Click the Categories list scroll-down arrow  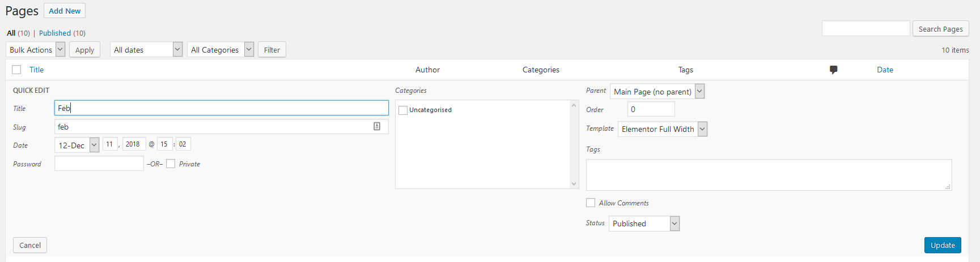pos(574,183)
